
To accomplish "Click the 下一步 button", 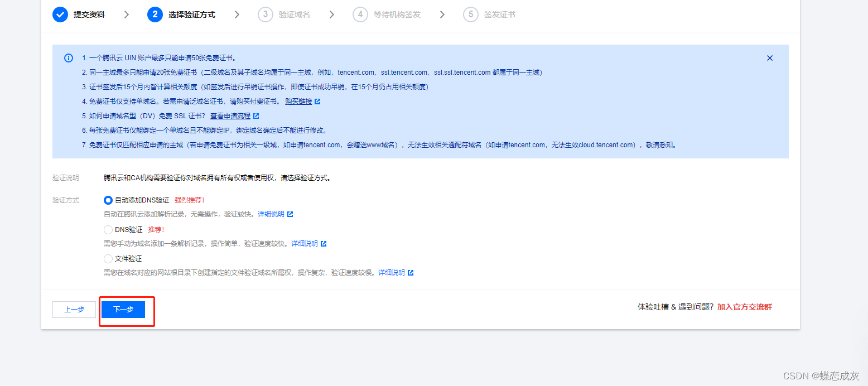I will point(123,310).
